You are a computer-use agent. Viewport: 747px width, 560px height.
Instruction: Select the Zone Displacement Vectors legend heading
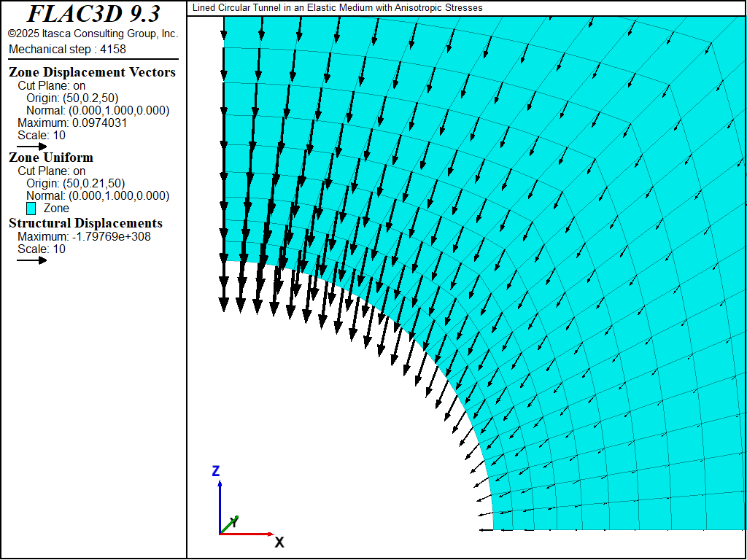coord(92,72)
